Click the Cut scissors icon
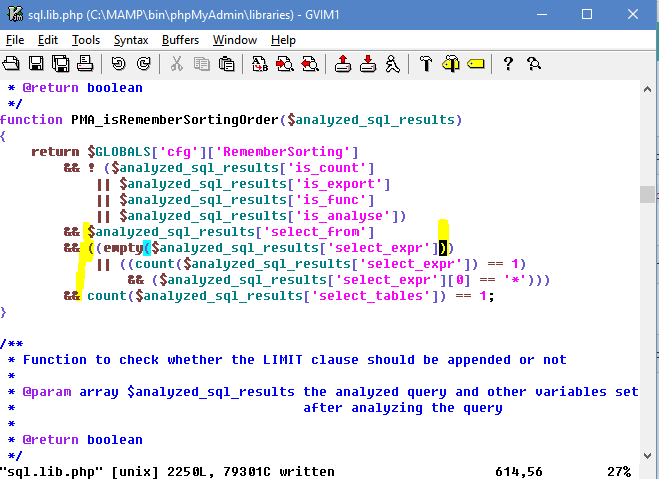Screen dimensions: 659x479 click(177, 64)
